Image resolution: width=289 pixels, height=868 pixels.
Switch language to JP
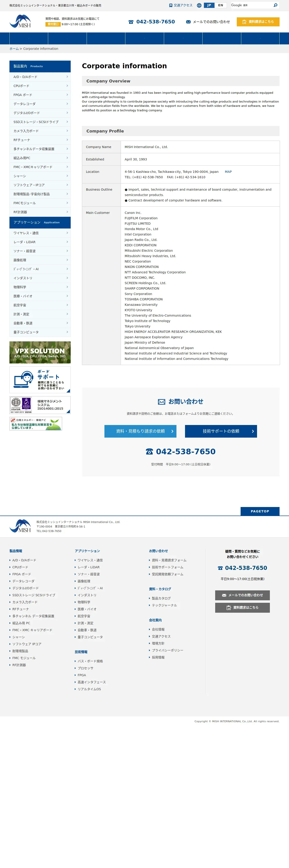[x=209, y=5]
